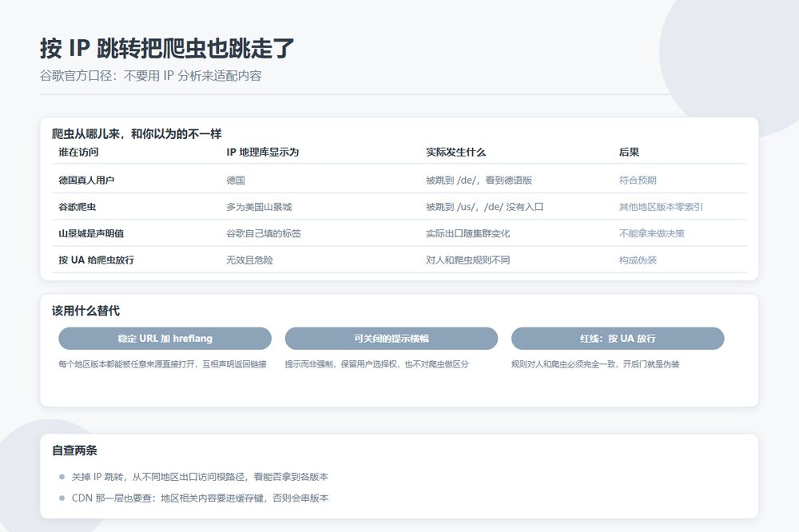Click the 实际发生什么 column header

pos(455,152)
